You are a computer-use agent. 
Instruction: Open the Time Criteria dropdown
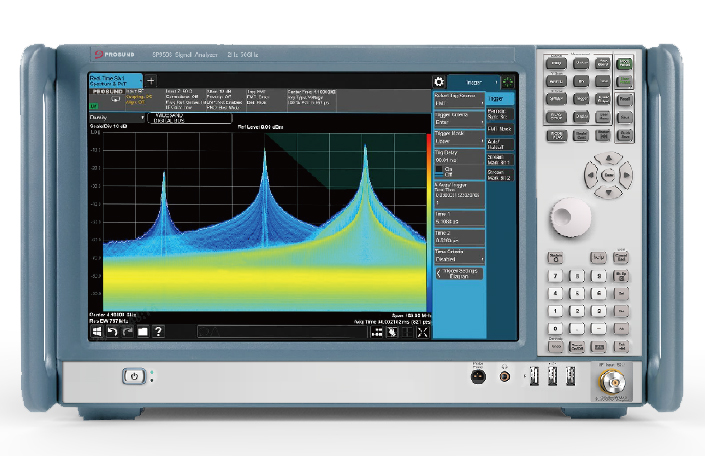pos(458,256)
